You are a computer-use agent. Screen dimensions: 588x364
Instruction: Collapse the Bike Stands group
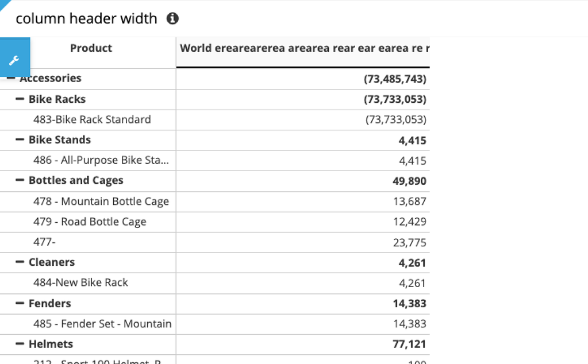click(x=21, y=140)
